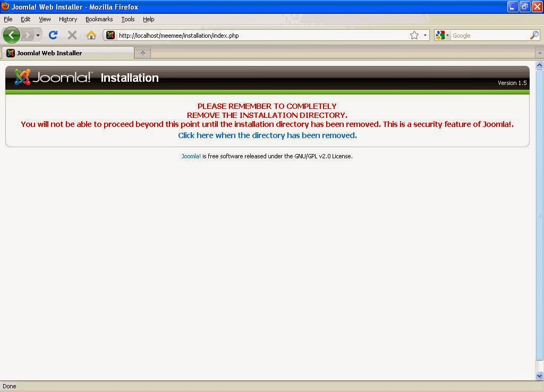
Task: Open the recent pages history dropdown
Action: point(38,35)
